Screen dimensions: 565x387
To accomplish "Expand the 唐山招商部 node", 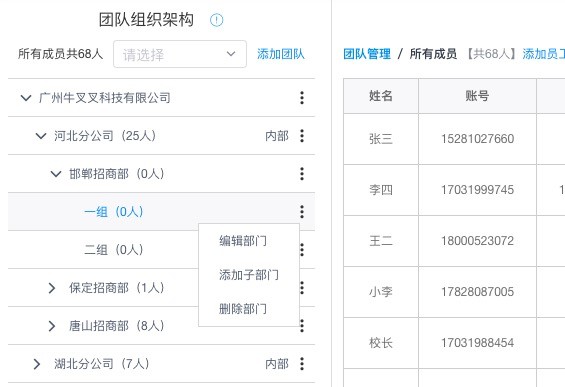I will pos(52,326).
